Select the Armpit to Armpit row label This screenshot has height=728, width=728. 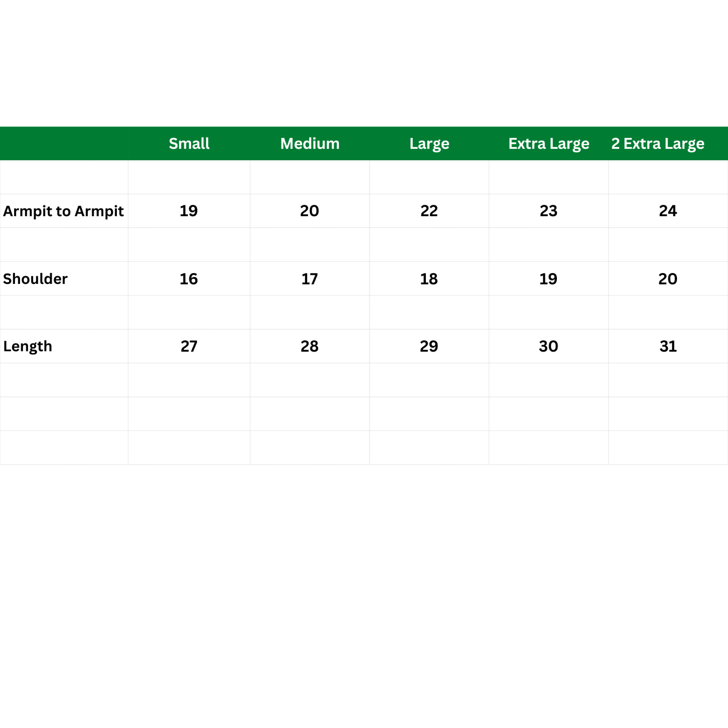[x=63, y=212]
